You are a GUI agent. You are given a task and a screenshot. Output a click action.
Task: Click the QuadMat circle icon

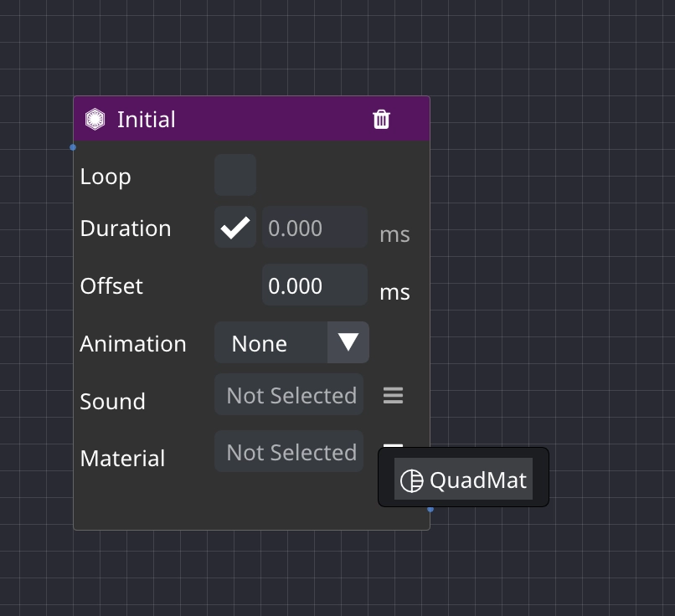point(411,480)
